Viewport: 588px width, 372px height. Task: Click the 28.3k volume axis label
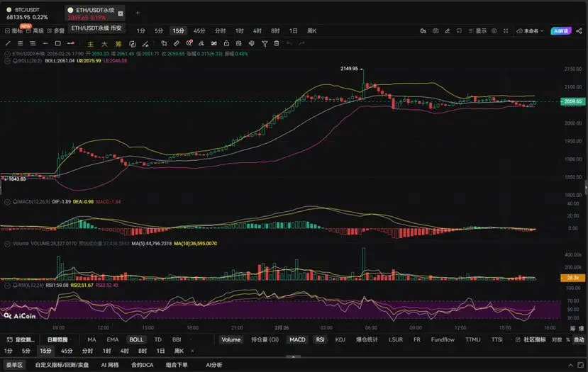(x=572, y=278)
